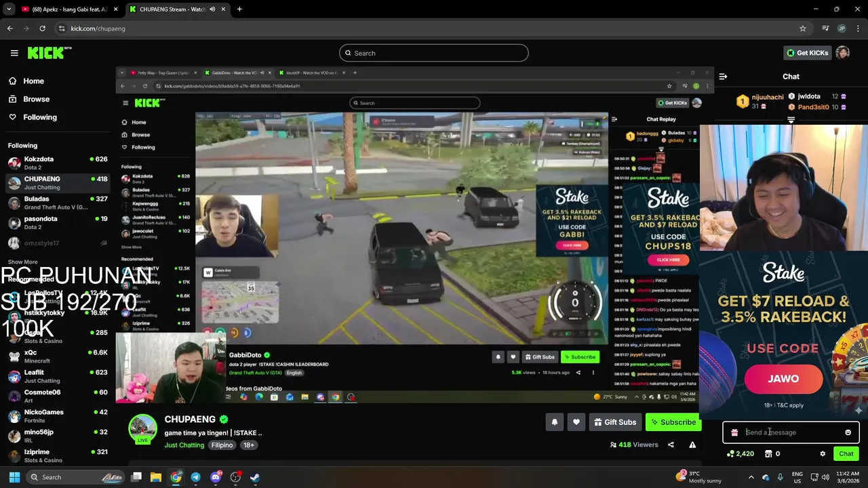Show hidden system tray icons
This screenshot has width=868, height=488.
pyautogui.click(x=753, y=477)
